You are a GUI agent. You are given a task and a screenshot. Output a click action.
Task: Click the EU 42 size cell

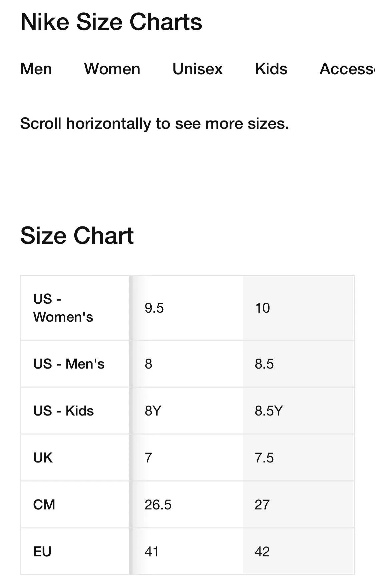262,551
